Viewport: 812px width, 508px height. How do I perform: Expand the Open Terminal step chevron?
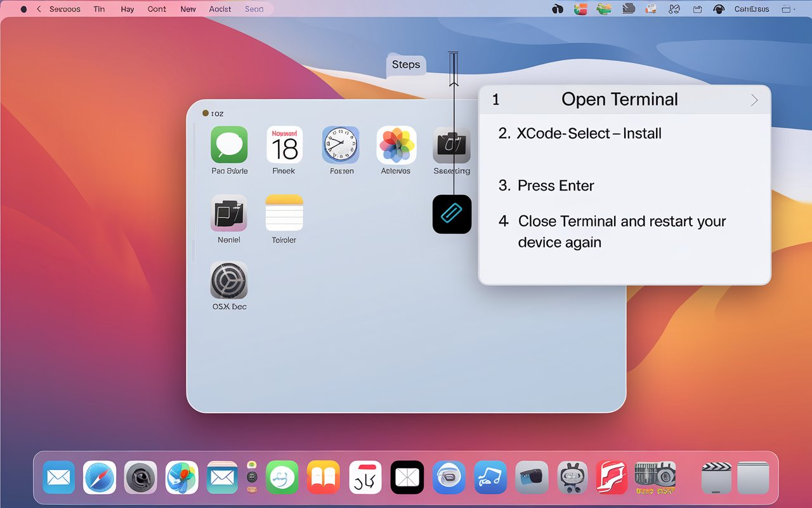[x=754, y=100]
